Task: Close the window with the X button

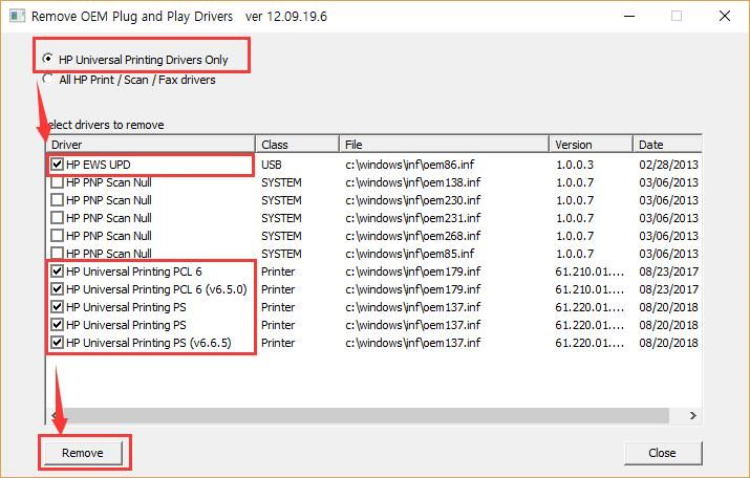Action: 724,16
